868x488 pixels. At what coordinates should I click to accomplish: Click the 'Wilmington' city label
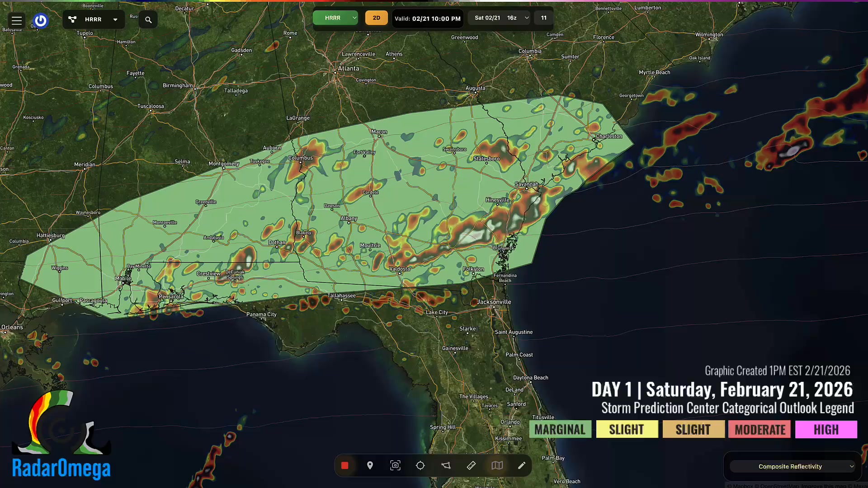coord(709,35)
